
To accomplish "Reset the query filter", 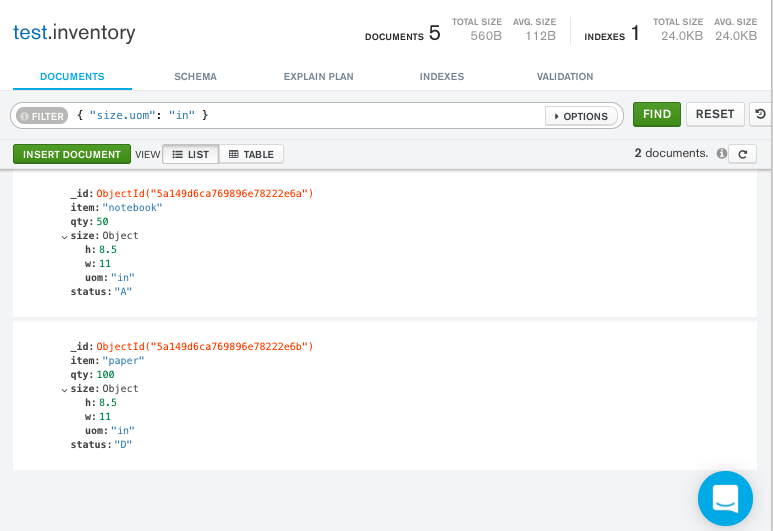I will tap(715, 115).
